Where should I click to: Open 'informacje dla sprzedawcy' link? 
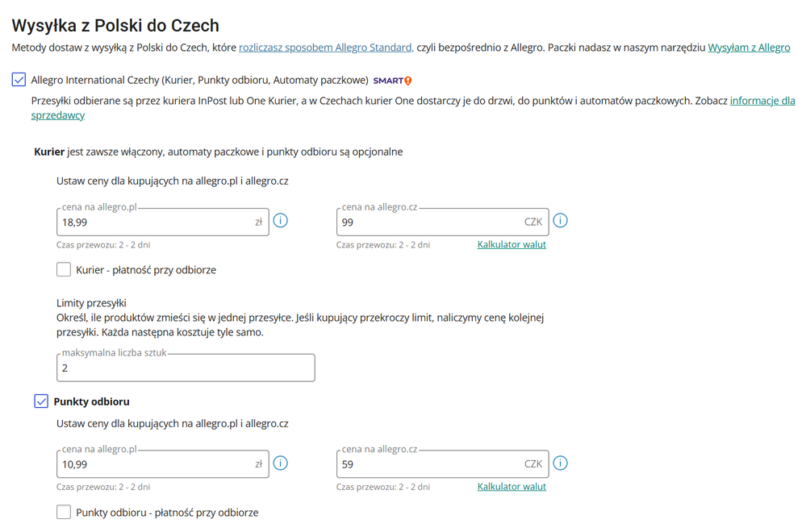762,101
